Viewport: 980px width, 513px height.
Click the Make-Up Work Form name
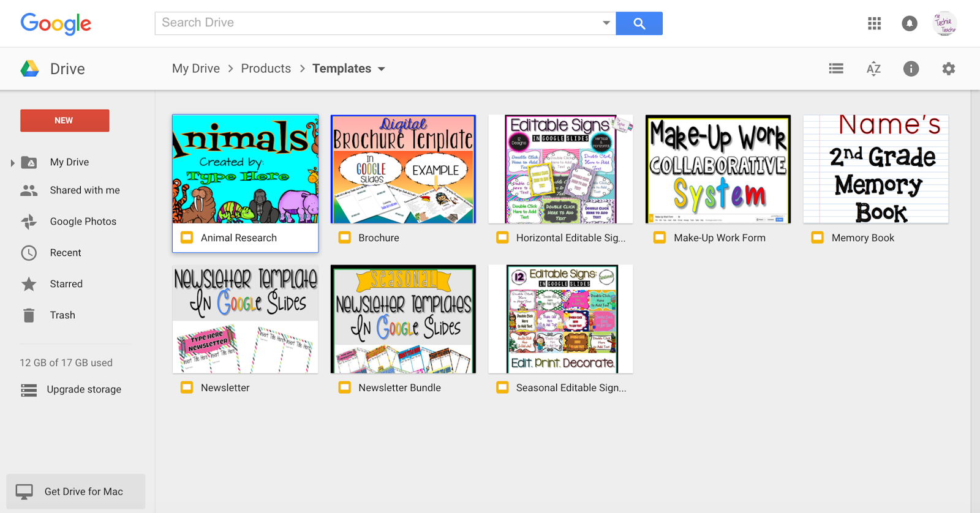coord(720,238)
